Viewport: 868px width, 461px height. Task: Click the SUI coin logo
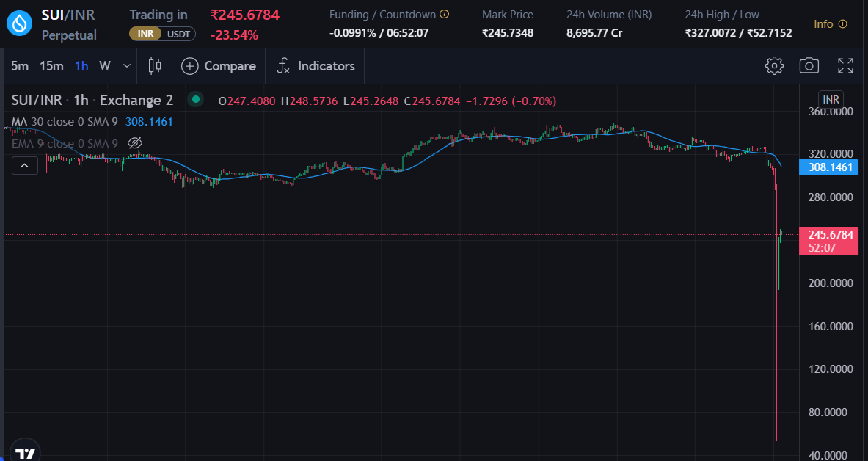[x=20, y=24]
